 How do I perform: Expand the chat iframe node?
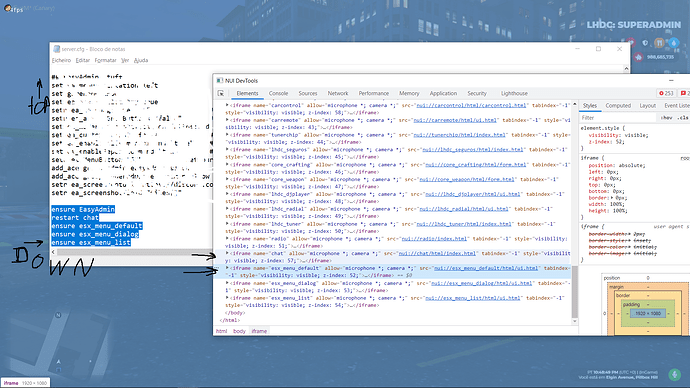point(227,253)
